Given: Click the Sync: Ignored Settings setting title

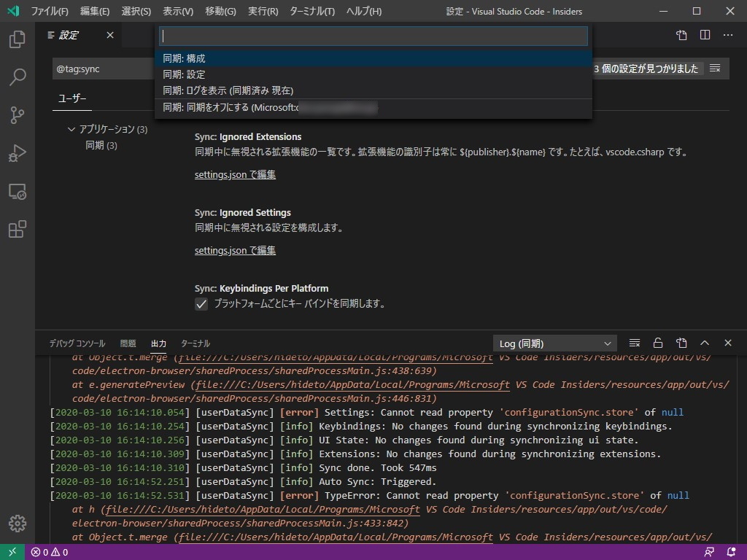Looking at the screenshot, I should (x=242, y=212).
